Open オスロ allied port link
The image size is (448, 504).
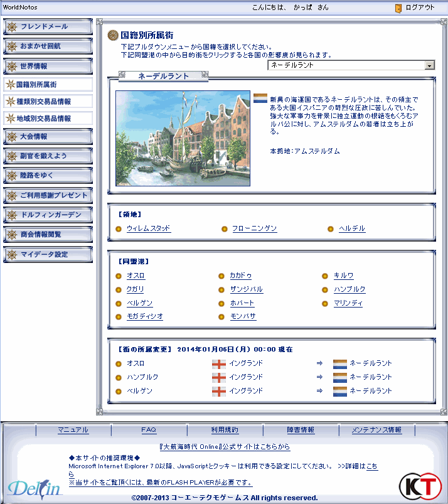point(136,276)
